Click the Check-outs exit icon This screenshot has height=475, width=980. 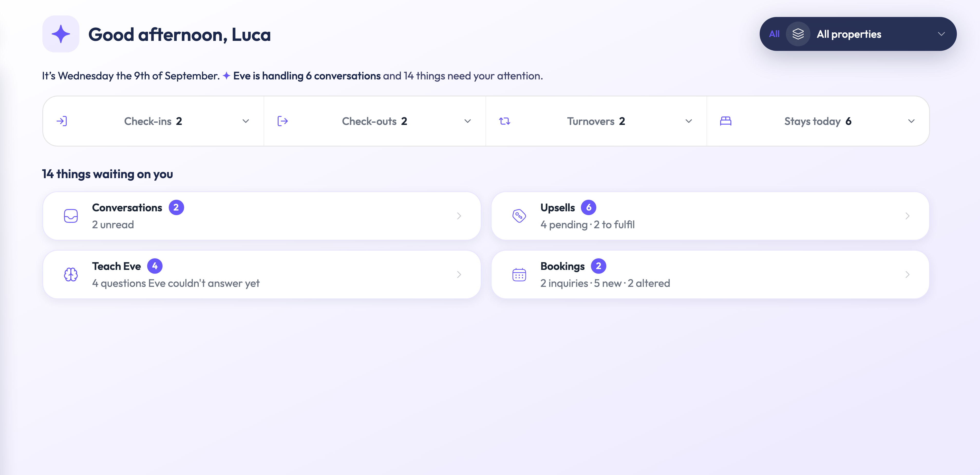[x=283, y=121]
